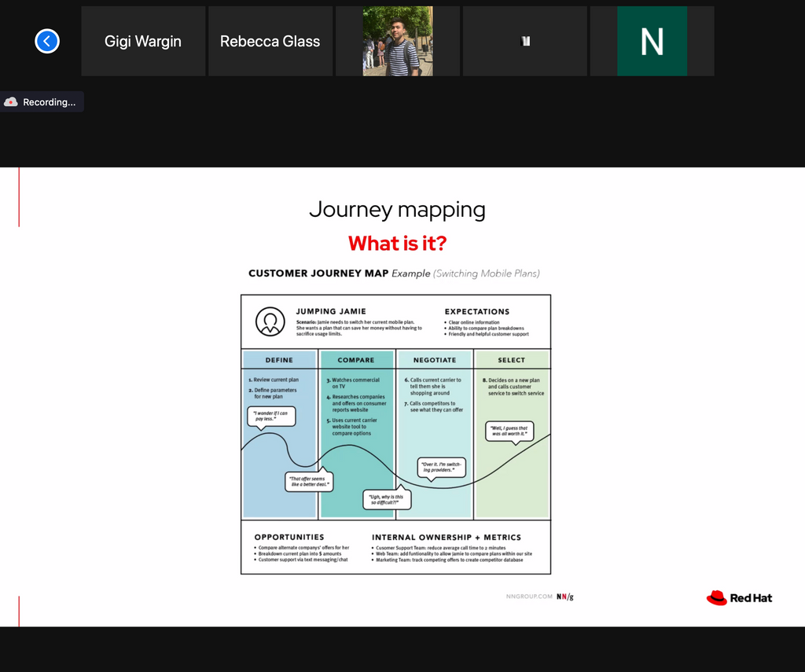Image resolution: width=805 pixels, height=672 pixels.
Task: Click the NN/g logo at the slide bottom
Action: coord(564,597)
